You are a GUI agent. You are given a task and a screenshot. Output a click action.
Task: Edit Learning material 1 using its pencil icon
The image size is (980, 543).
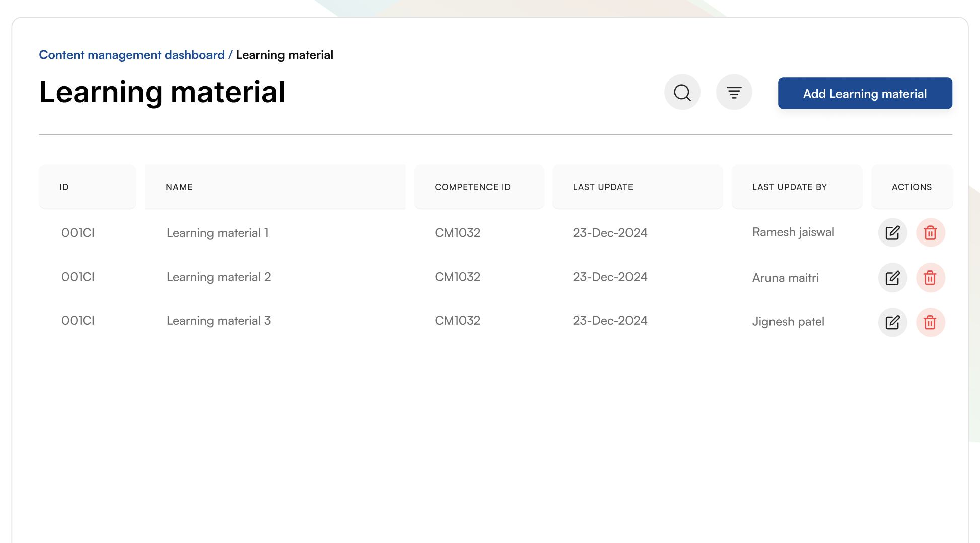pos(892,232)
